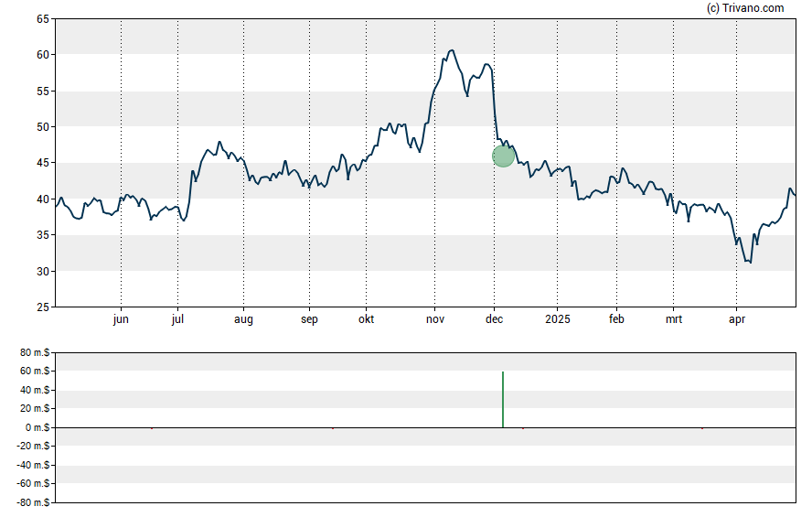The image size is (812, 517).
Task: Click the 'mrt' month label
Action: 674,319
